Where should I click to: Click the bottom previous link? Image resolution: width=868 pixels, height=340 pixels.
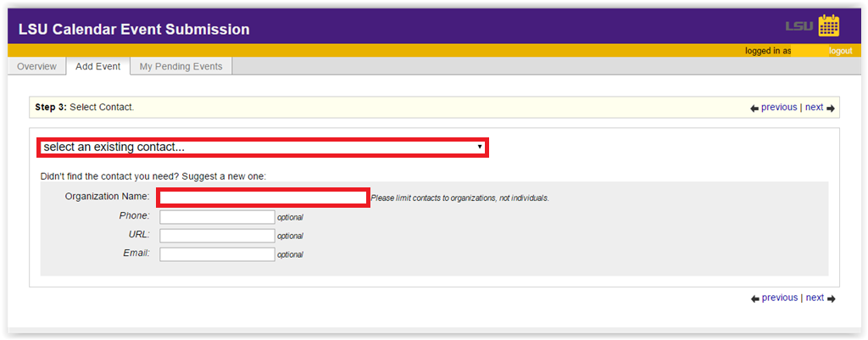tap(780, 298)
